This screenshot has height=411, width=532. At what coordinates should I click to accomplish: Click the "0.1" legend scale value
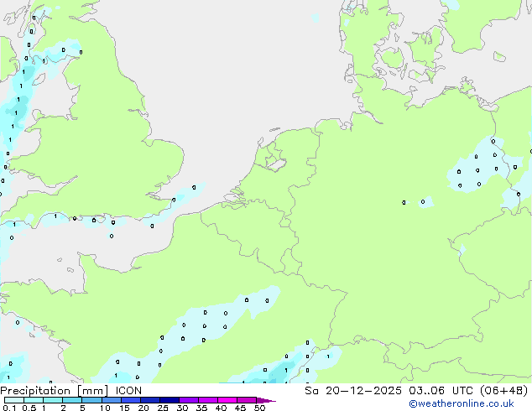point(9,408)
